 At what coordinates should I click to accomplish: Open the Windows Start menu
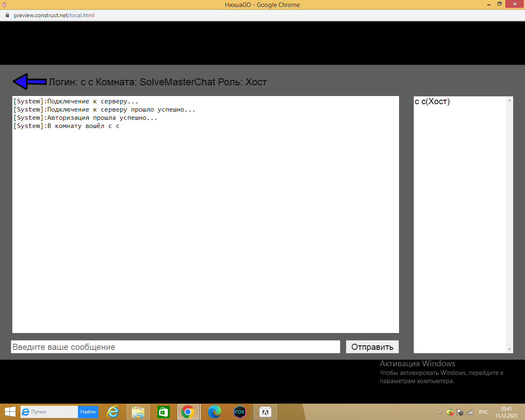(x=10, y=412)
